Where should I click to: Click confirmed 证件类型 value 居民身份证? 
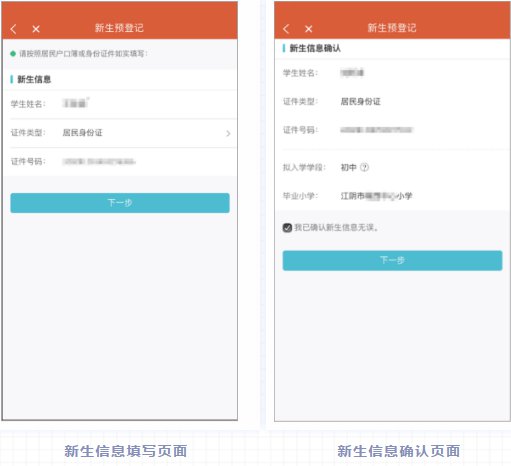(x=360, y=101)
